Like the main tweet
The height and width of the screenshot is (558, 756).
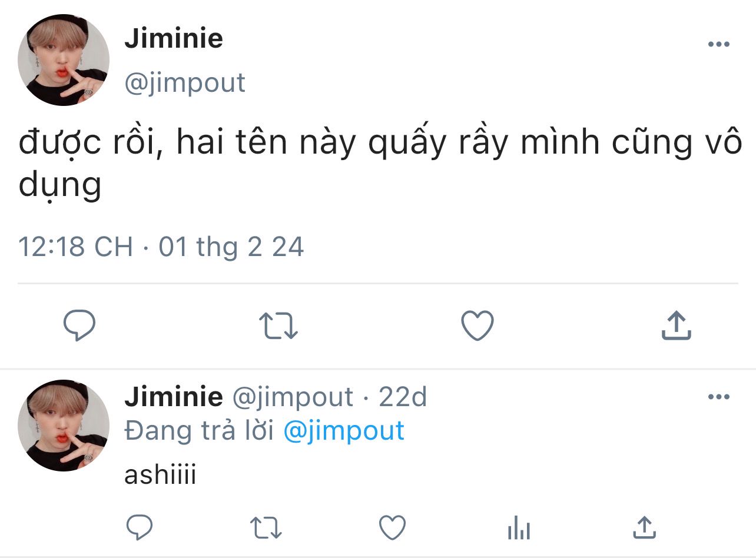(477, 325)
